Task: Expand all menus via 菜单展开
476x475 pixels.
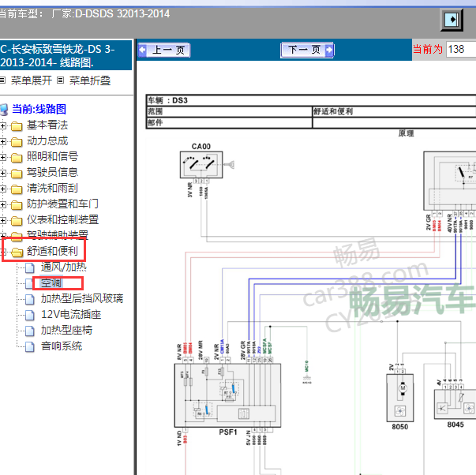Action: pos(32,80)
